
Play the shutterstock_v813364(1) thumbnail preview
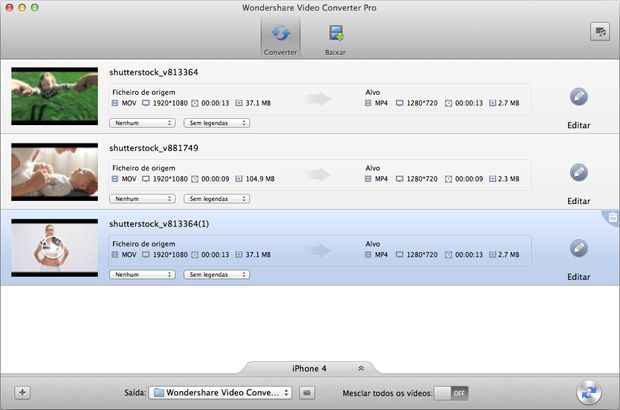(x=52, y=248)
